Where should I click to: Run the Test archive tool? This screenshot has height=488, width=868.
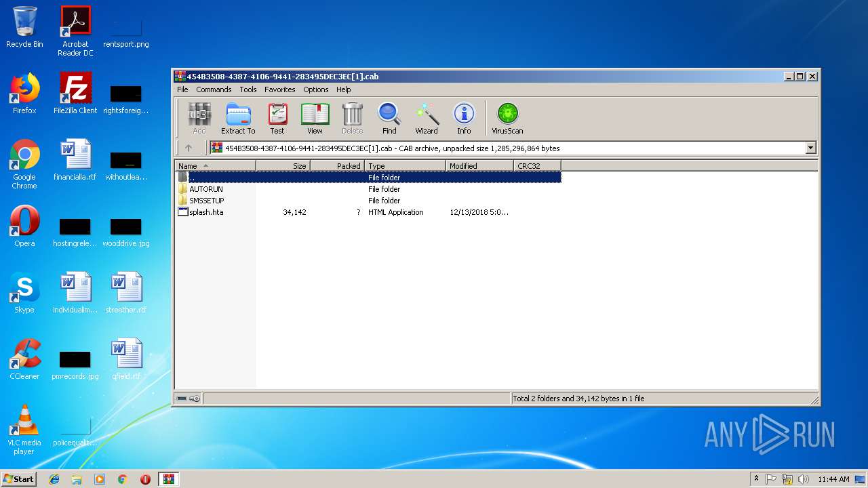tap(277, 119)
